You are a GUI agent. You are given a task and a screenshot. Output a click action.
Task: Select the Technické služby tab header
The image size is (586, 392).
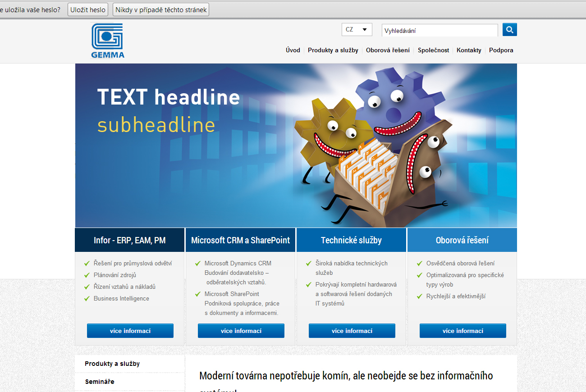(351, 240)
